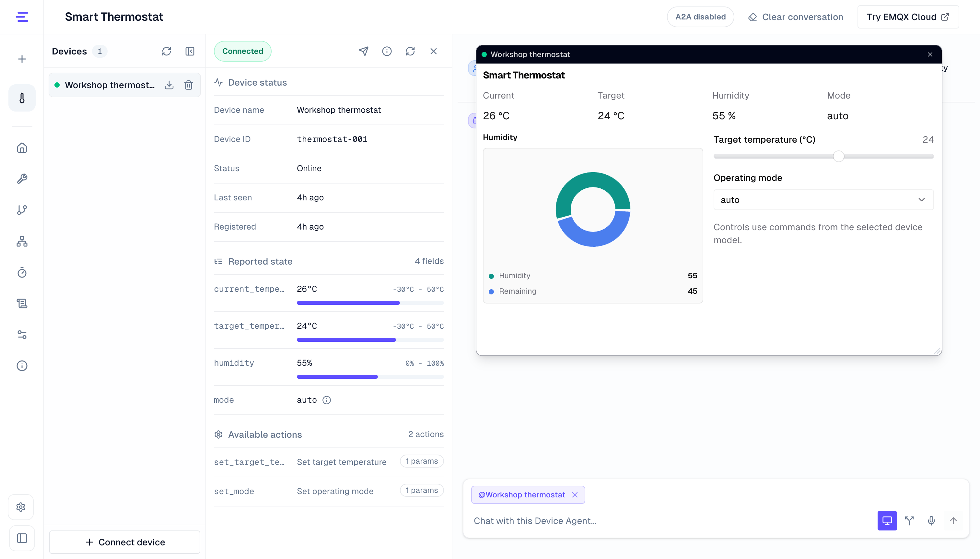Open the git branch sidebar icon
Viewport: 980px width, 559px height.
coord(22,210)
